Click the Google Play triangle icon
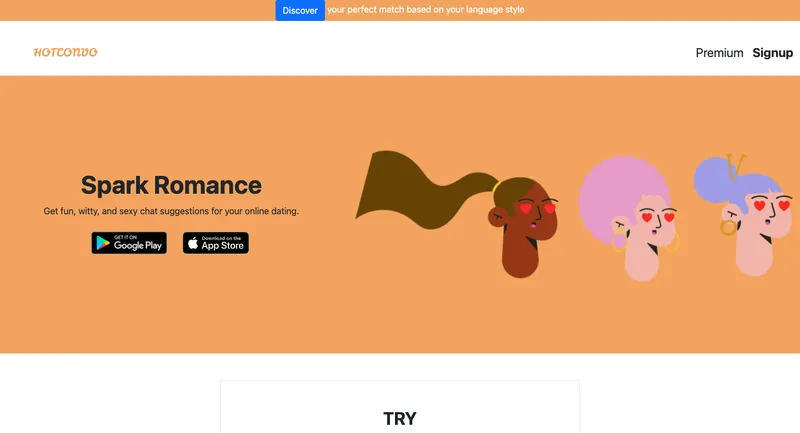Screen dimensions: 800x433 [x=103, y=243]
